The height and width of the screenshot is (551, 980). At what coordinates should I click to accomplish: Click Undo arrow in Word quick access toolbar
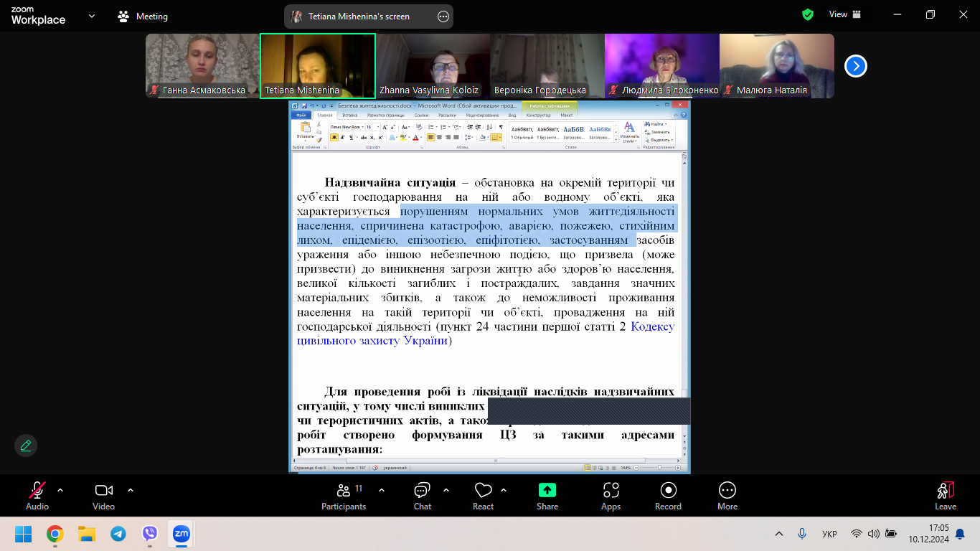pyautogui.click(x=312, y=106)
